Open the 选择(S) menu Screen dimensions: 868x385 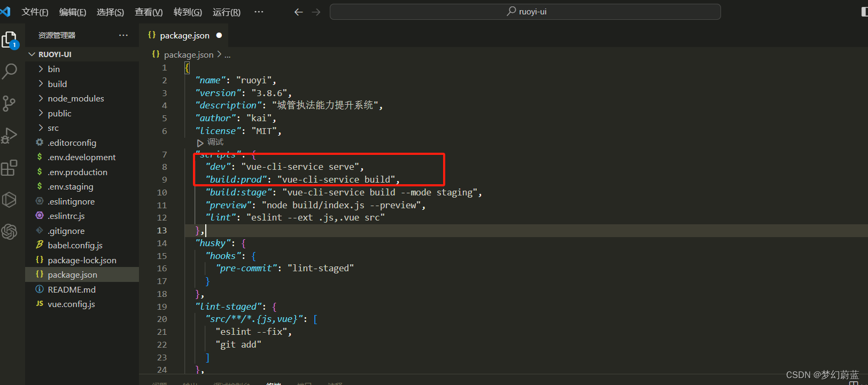coord(110,12)
